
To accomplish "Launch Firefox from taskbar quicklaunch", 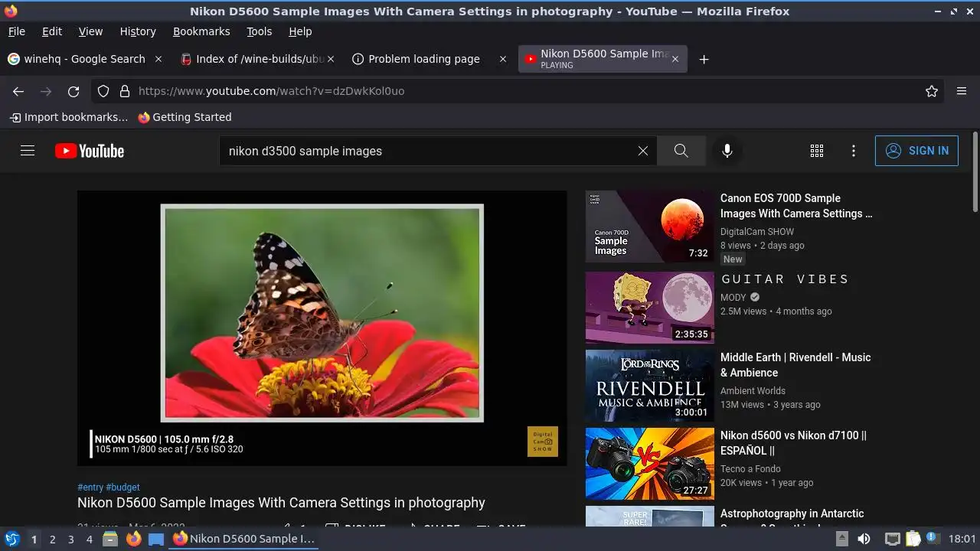I will [x=133, y=539].
